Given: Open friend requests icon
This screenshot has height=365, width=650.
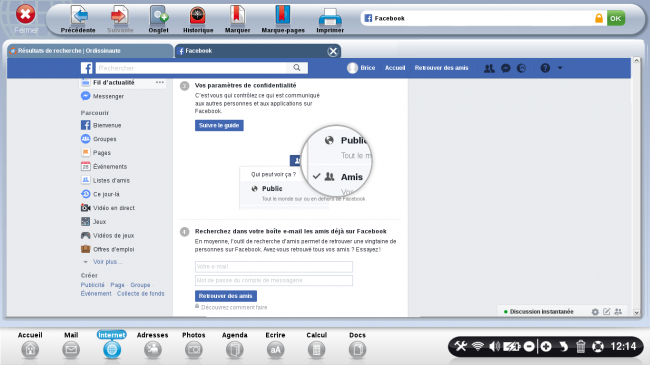Looking at the screenshot, I should click(489, 68).
